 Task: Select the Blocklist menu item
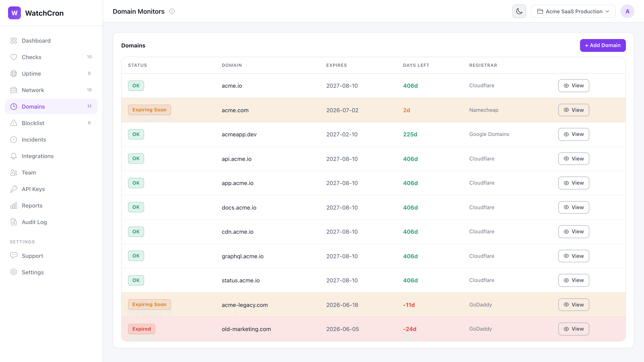pyautogui.click(x=51, y=123)
